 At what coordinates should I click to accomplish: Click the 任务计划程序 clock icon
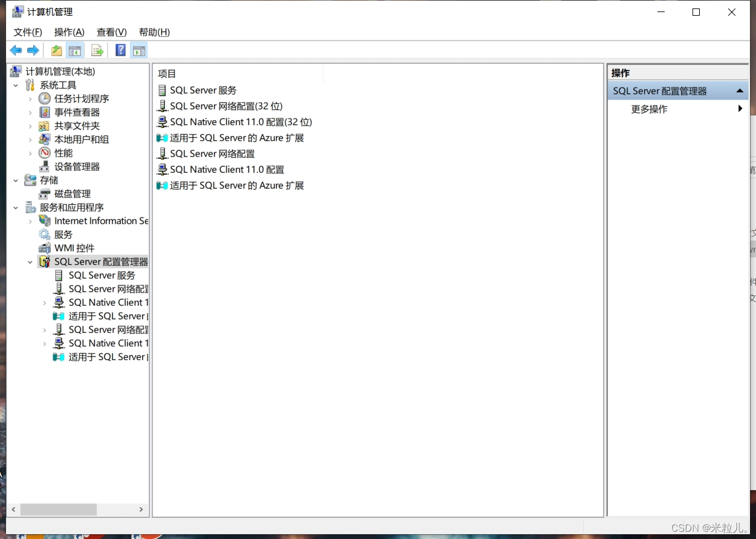click(x=45, y=98)
